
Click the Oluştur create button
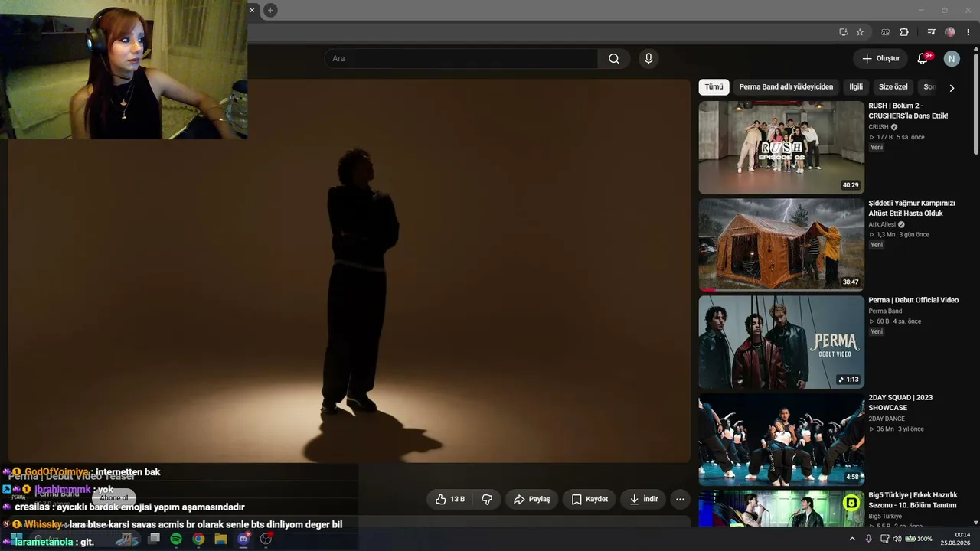tap(880, 59)
